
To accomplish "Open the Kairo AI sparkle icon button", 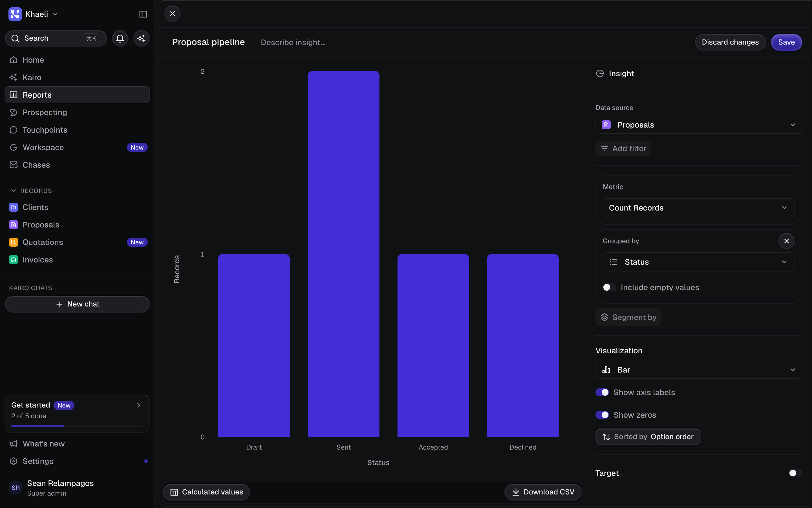I will (142, 38).
